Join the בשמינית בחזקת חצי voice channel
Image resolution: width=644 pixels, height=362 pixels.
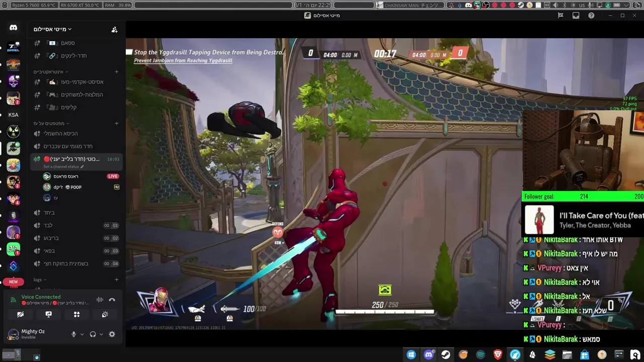click(75, 263)
